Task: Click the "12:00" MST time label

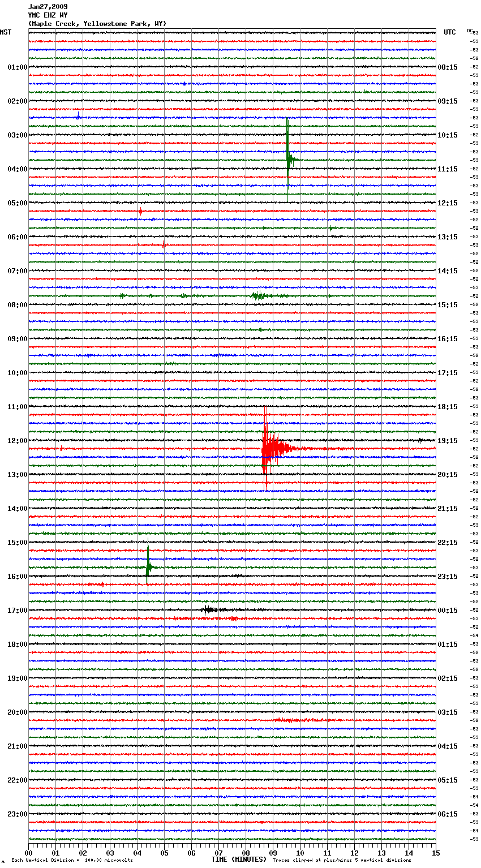Action: [18, 441]
